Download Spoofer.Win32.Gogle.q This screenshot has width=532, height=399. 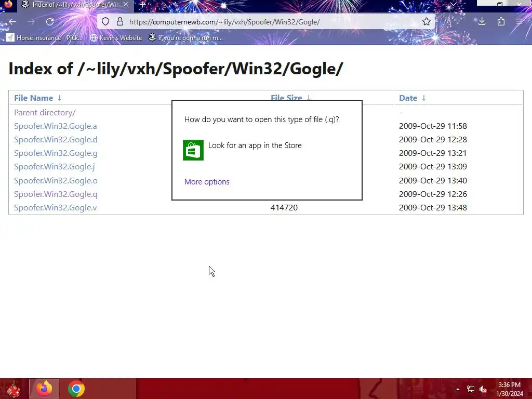pyautogui.click(x=56, y=194)
